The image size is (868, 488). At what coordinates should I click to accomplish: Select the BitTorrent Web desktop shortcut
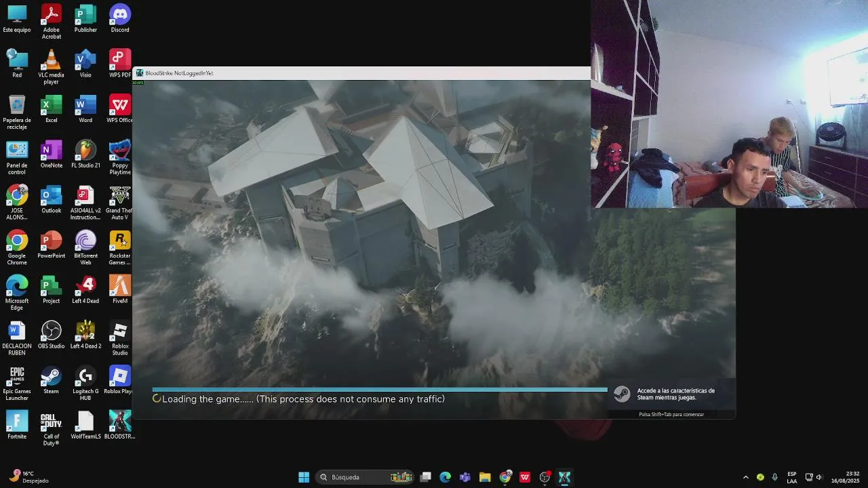point(85,248)
